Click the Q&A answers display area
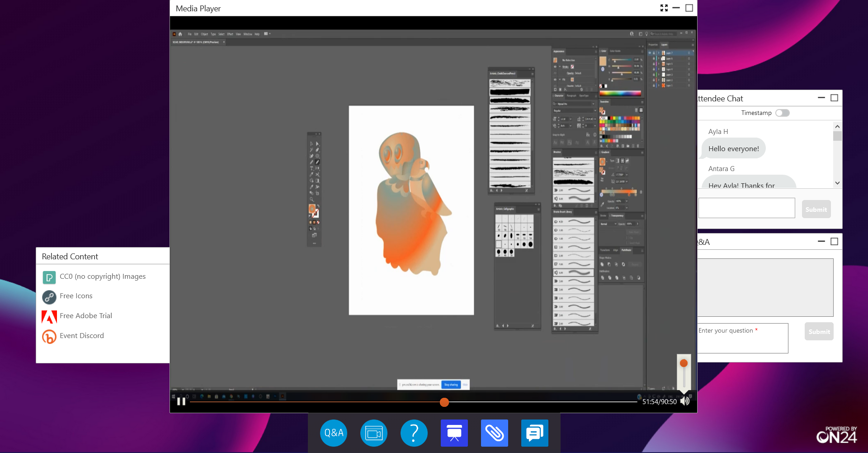 click(x=765, y=287)
